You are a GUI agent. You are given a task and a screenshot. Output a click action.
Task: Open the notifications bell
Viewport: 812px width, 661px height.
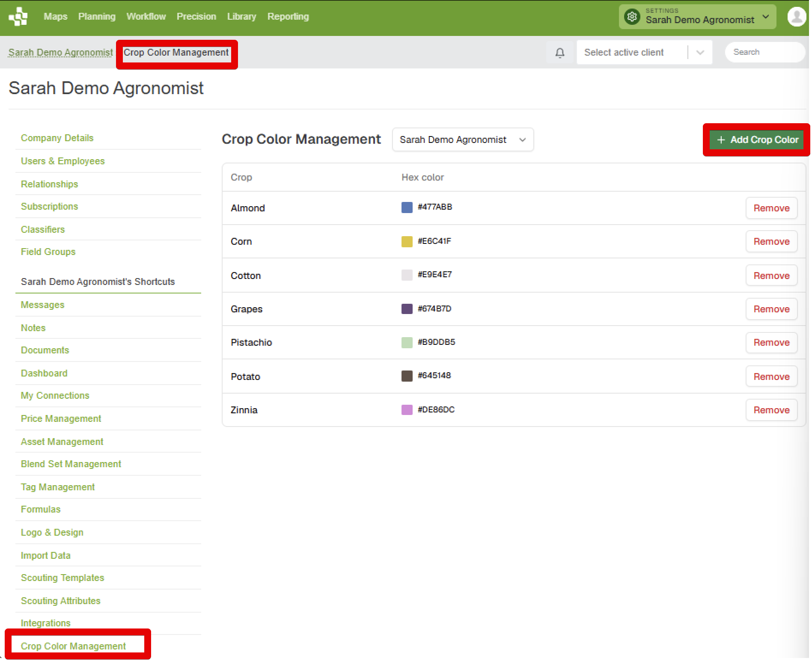559,52
